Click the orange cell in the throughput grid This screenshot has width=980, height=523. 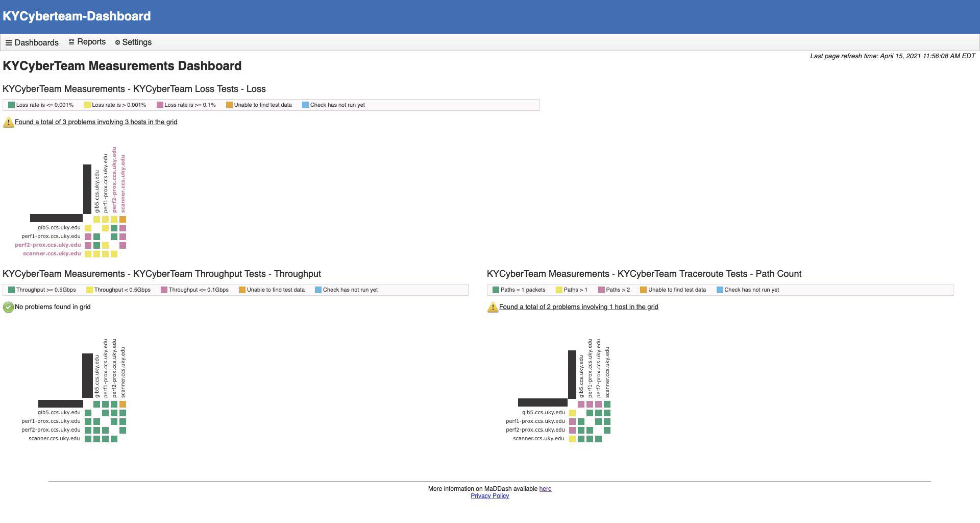(x=122, y=404)
